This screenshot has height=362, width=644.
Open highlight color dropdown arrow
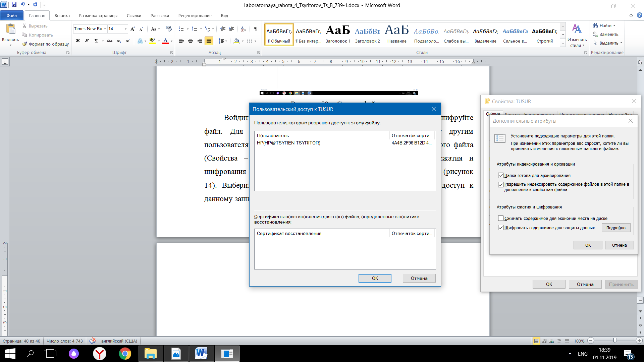(159, 41)
